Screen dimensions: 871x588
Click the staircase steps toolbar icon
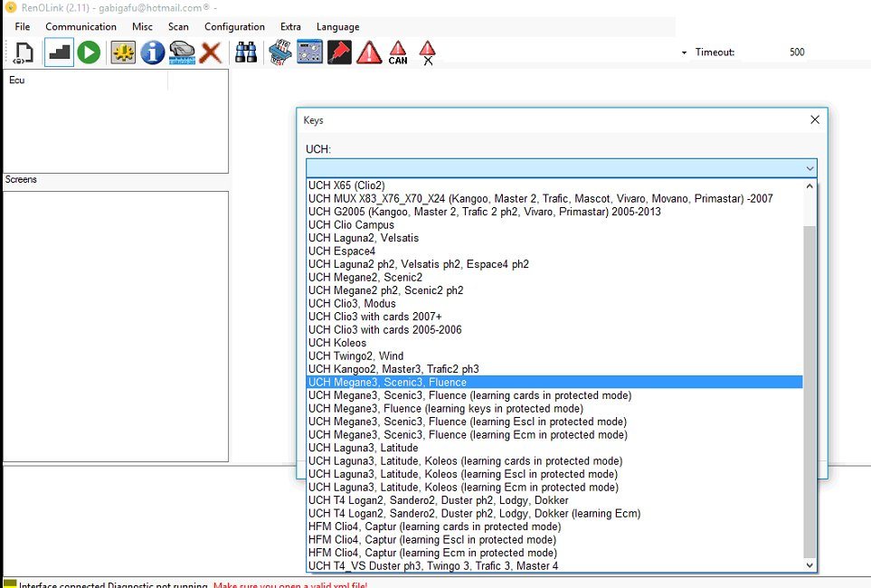59,52
